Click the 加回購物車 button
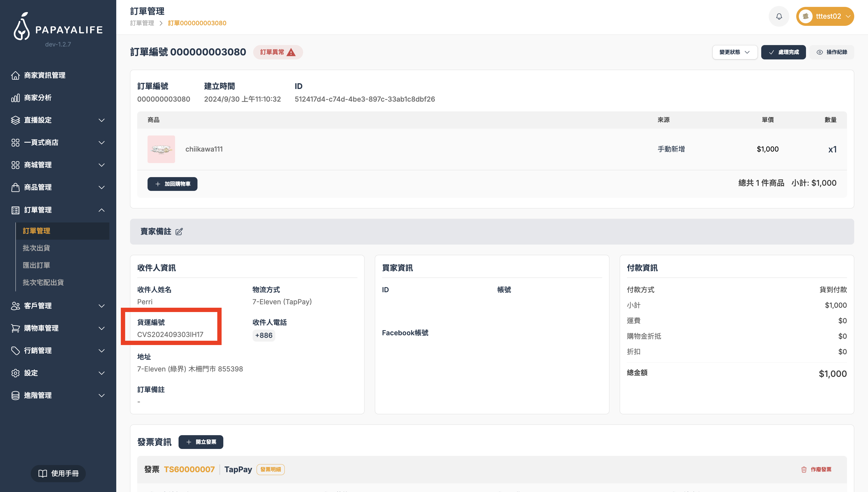 [172, 184]
